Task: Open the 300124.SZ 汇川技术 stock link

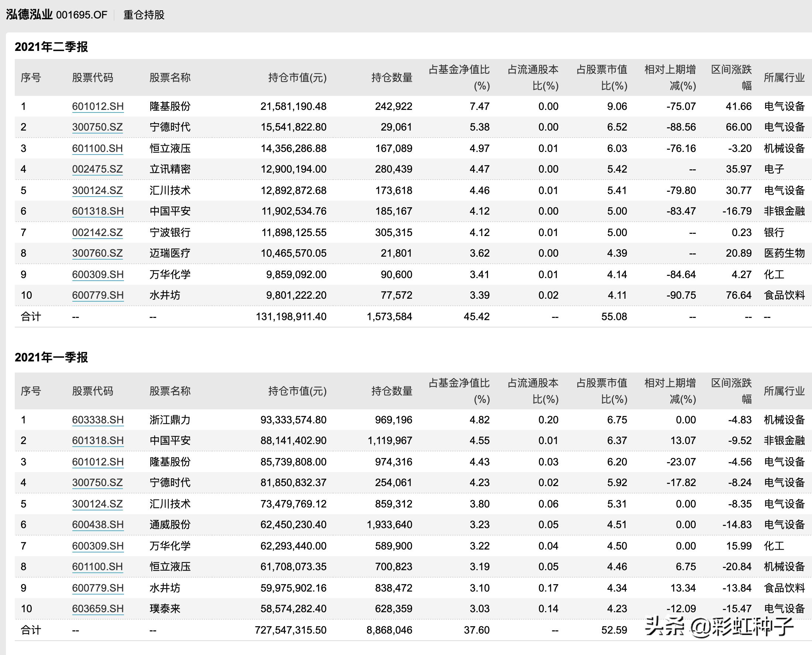Action: click(x=97, y=191)
